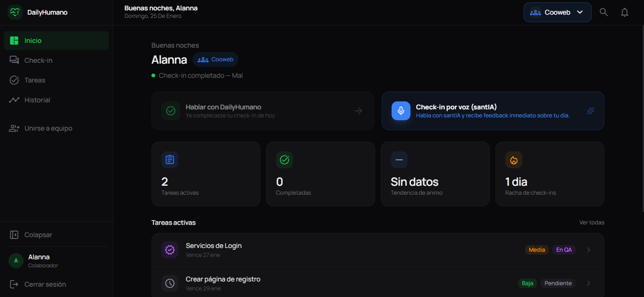Viewport: 644px width, 297px height.
Task: Click the Media priority badge
Action: pos(536,250)
